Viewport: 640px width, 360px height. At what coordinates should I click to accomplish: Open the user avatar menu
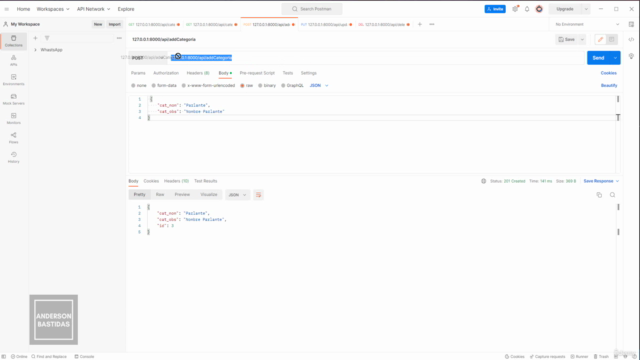coord(539,9)
